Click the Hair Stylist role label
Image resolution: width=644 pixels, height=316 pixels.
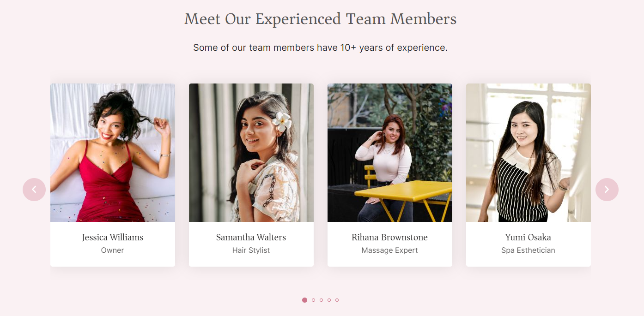[251, 250]
